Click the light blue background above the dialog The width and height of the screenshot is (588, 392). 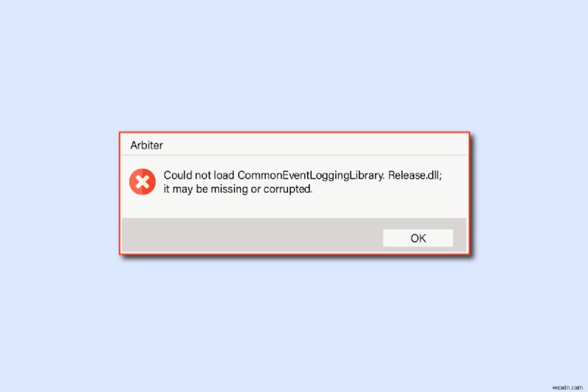click(x=294, y=65)
